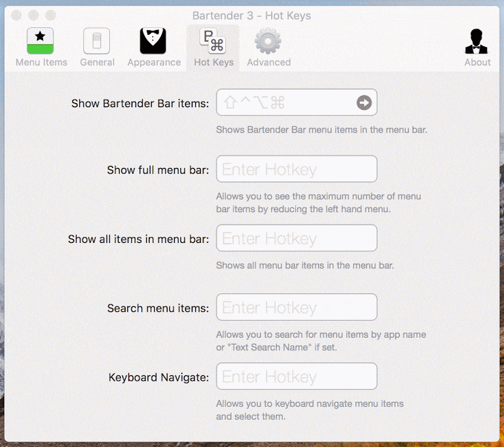Click the 'Show all items in menu bar:' label
This screenshot has width=504, height=447.
[x=139, y=239]
